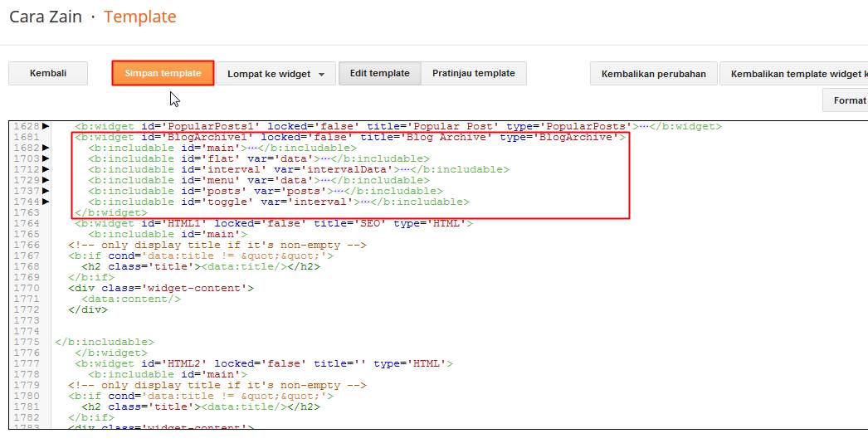
Task: Click the b:if cond line 1767
Action: [201, 256]
